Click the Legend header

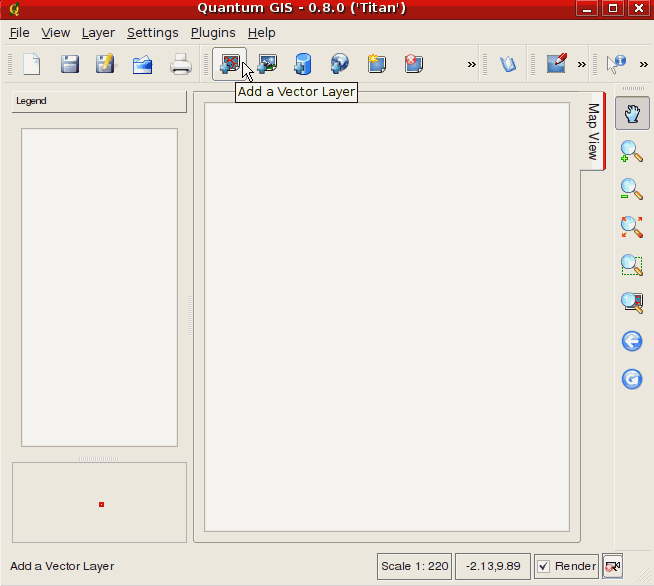click(x=99, y=101)
